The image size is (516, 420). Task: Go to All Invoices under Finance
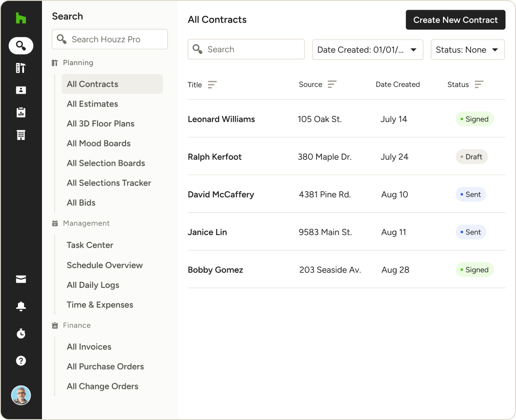click(89, 347)
